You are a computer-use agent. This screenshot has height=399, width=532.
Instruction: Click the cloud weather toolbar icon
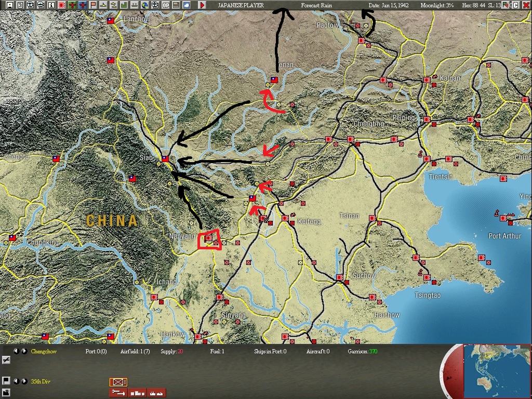coord(187,5)
